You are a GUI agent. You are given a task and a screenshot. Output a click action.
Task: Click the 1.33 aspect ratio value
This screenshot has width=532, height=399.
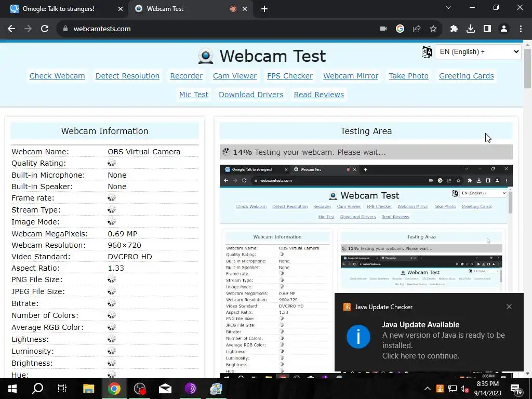tap(116, 268)
